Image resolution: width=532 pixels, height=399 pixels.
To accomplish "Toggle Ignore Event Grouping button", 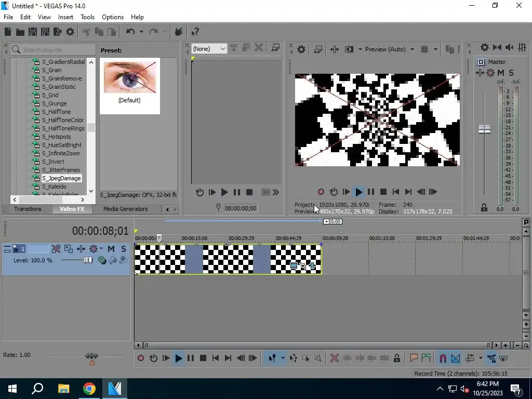I will coord(503,358).
